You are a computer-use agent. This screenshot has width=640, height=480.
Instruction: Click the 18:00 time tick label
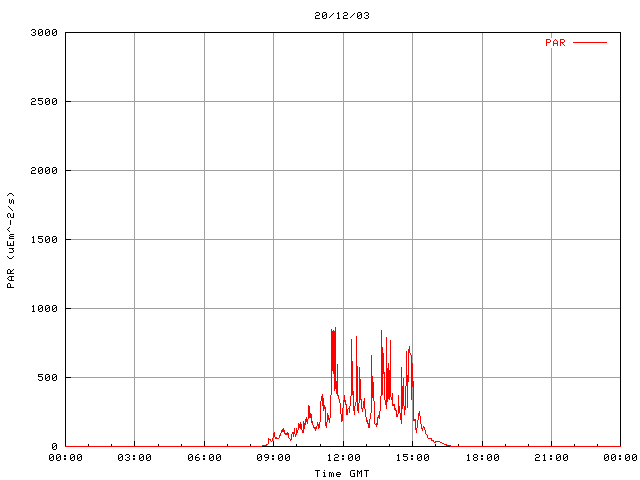click(482, 458)
